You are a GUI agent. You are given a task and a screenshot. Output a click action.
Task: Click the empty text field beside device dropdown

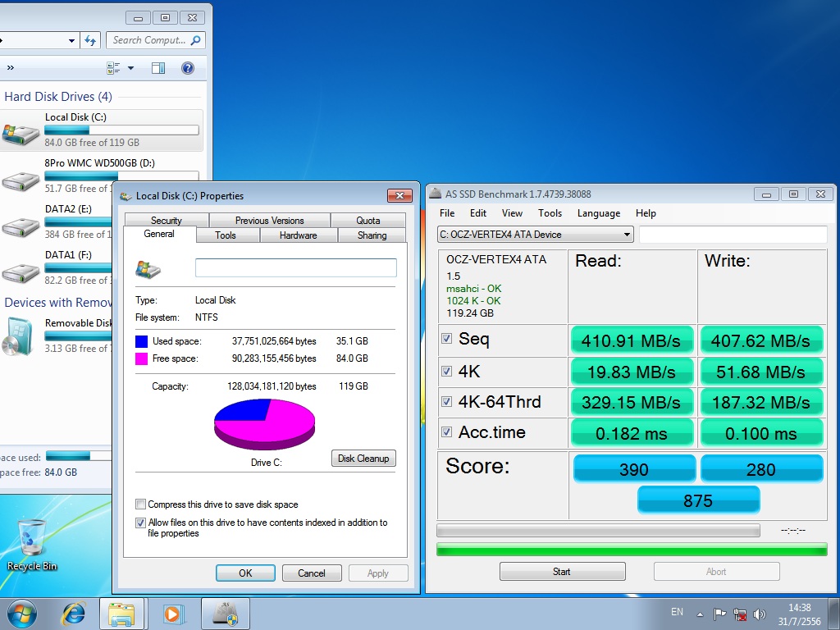(x=733, y=234)
